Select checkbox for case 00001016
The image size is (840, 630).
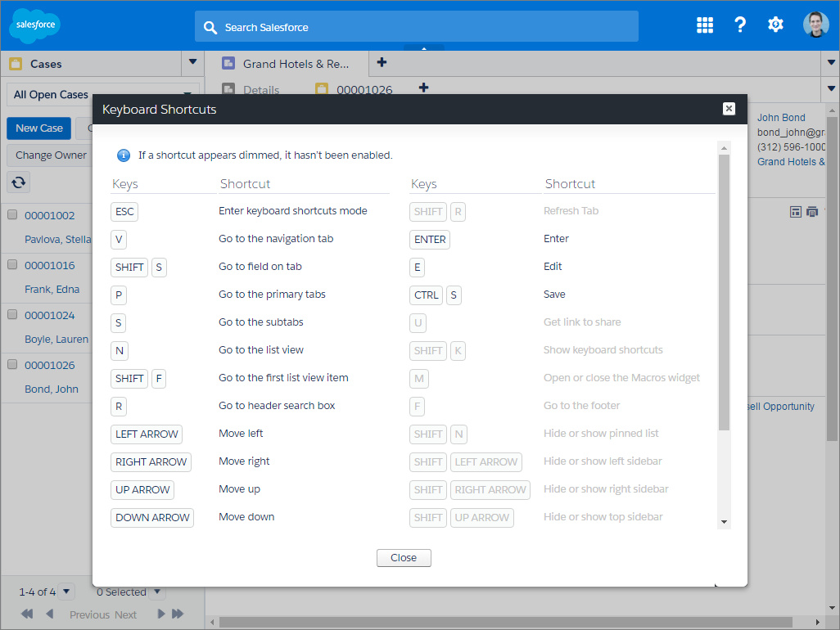[x=12, y=264]
